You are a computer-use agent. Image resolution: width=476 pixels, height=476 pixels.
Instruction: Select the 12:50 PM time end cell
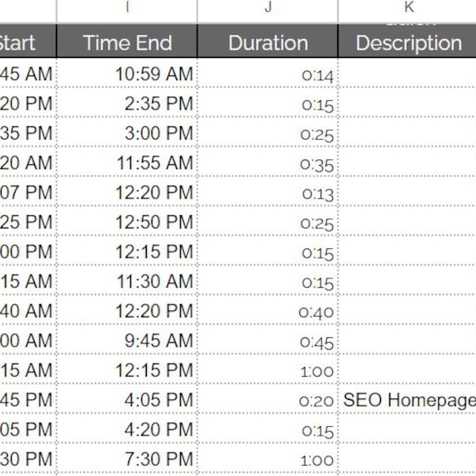pyautogui.click(x=127, y=221)
